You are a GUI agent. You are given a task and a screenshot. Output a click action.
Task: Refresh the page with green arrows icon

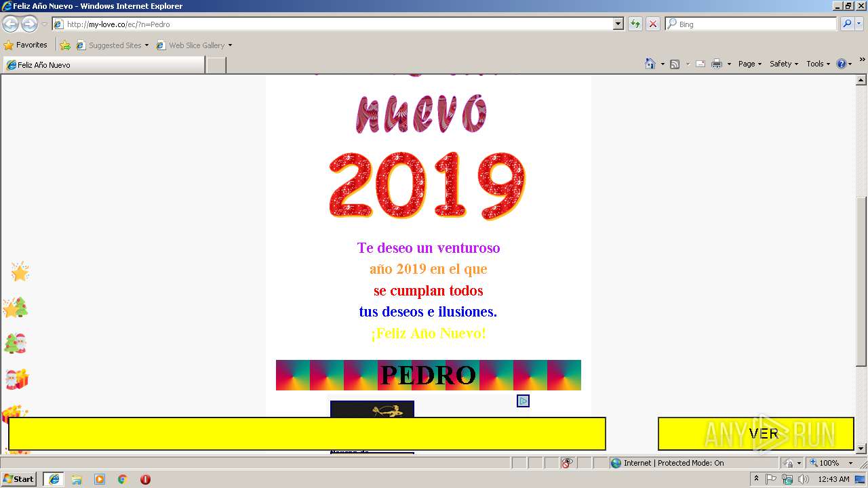(635, 24)
